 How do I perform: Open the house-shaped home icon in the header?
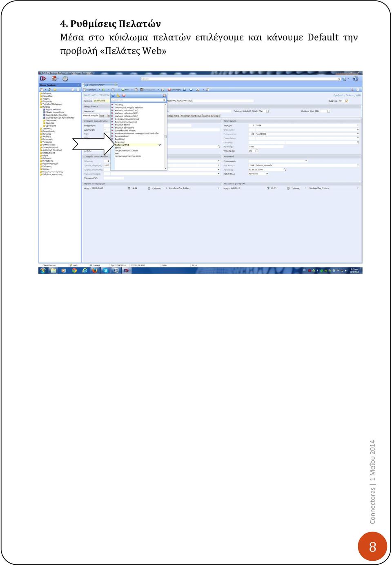54,79
